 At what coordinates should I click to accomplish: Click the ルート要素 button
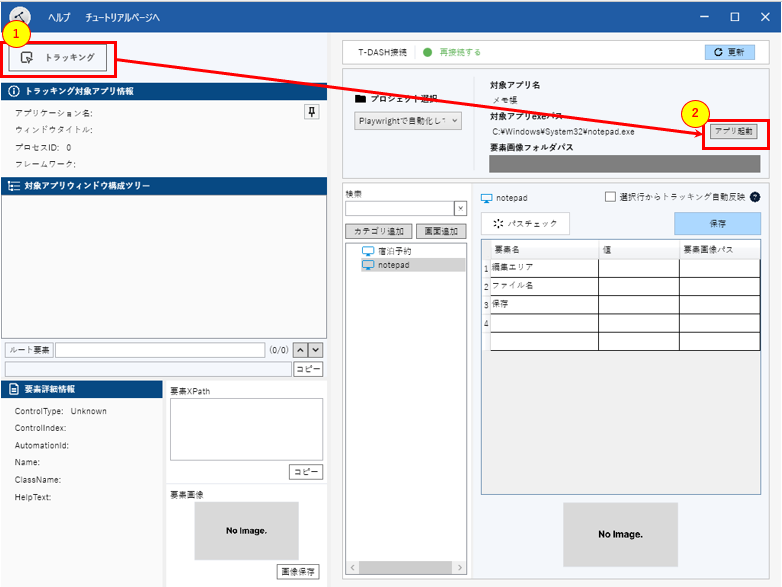(29, 350)
